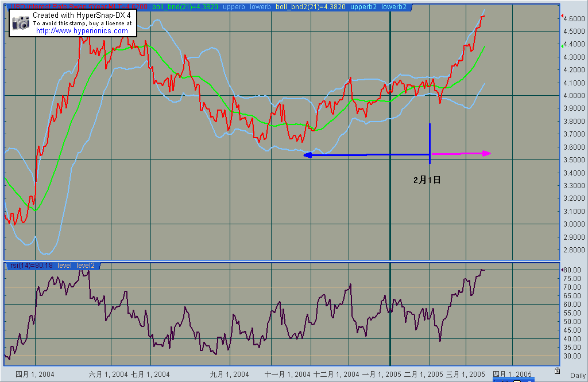Image resolution: width=588 pixels, height=382 pixels.
Task: Click 4.5000 on the price axis
Action: pos(574,31)
